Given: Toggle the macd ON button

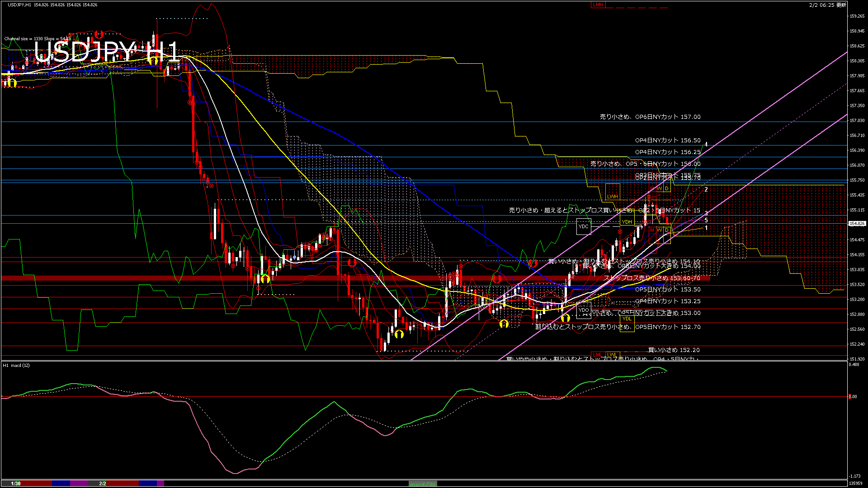Looking at the screenshot, I should click(423, 484).
